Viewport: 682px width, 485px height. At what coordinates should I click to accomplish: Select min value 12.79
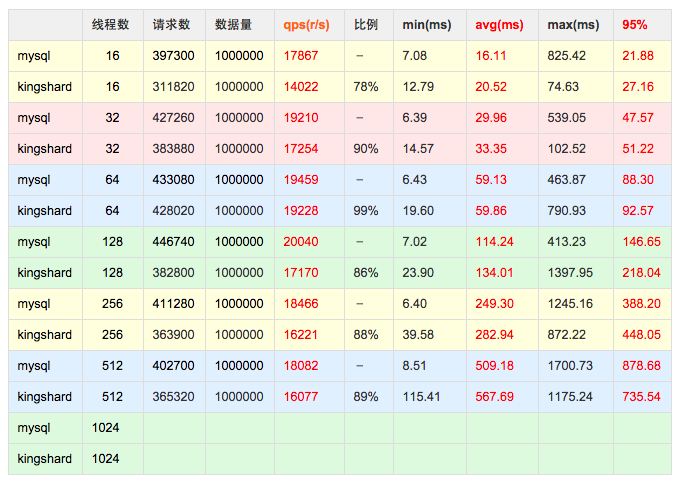click(x=418, y=87)
